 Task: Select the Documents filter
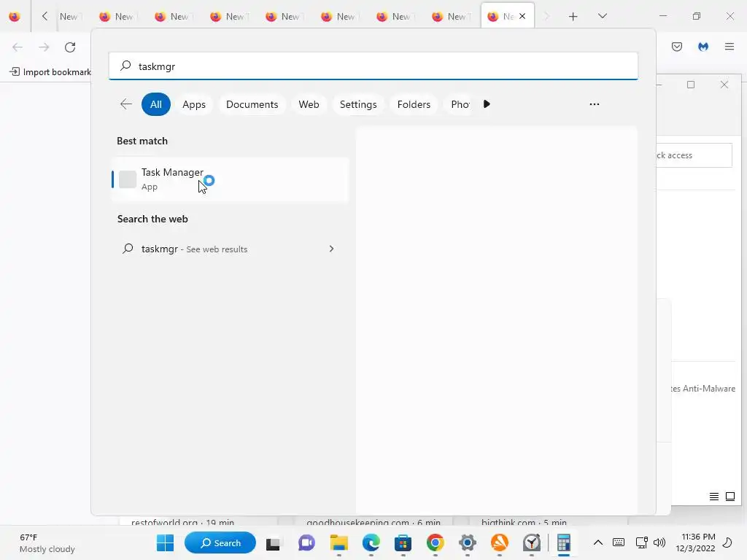tap(252, 104)
